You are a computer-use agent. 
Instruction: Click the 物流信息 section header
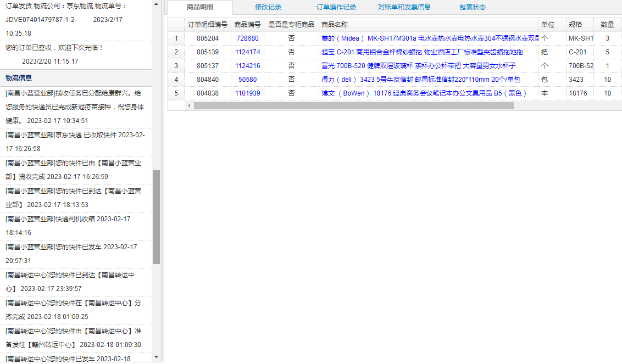[x=76, y=78]
